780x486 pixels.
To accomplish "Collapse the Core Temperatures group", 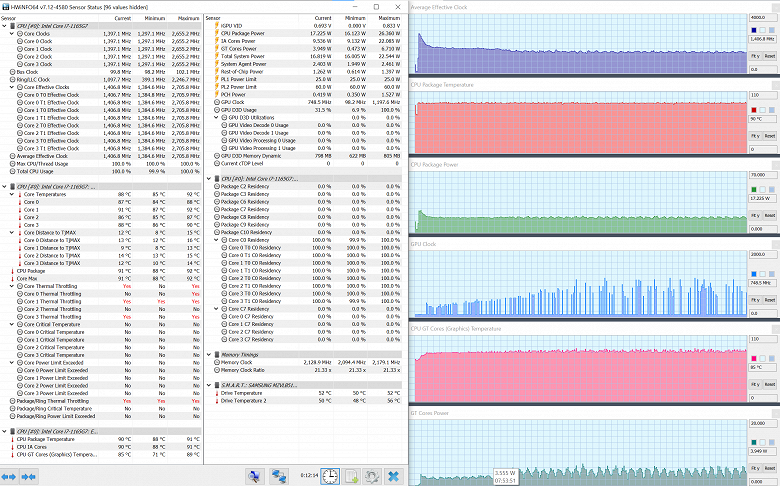I will point(10,194).
